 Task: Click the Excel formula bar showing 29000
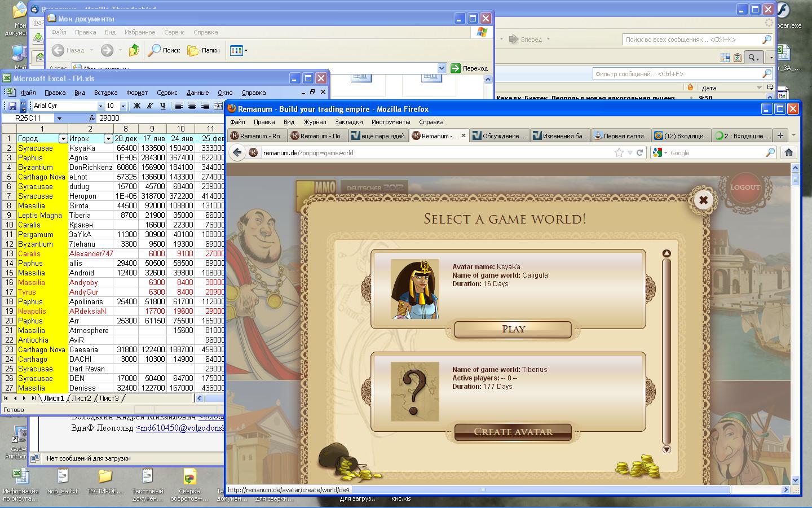coord(161,119)
